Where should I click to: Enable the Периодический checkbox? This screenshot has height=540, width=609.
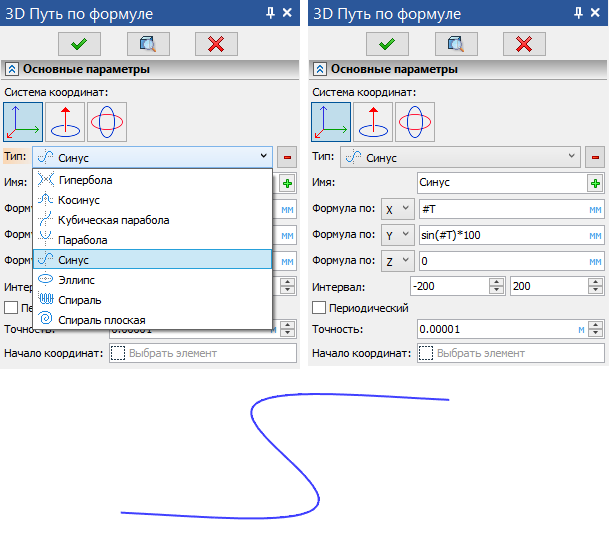pyautogui.click(x=320, y=308)
